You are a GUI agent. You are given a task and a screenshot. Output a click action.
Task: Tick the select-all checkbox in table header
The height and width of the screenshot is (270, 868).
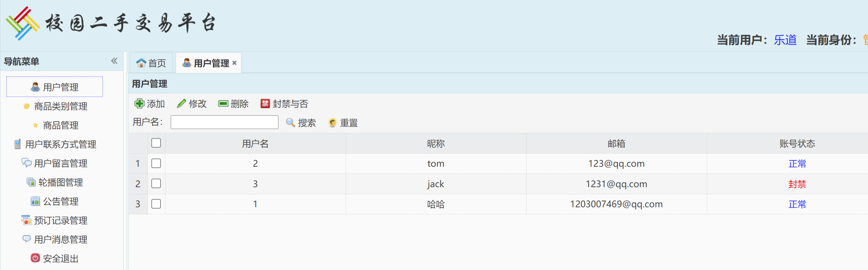[156, 143]
